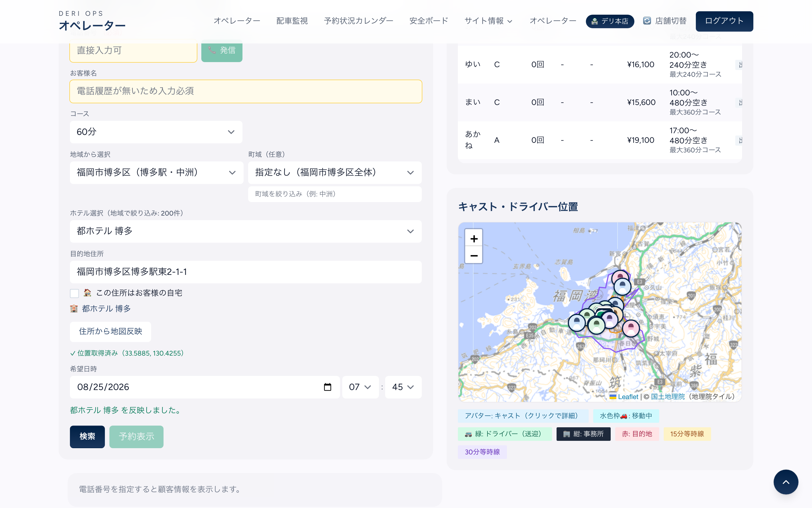This screenshot has width=812, height=508.
Task: Open オペレーター nav item beside 配車監視
Action: coord(237,21)
